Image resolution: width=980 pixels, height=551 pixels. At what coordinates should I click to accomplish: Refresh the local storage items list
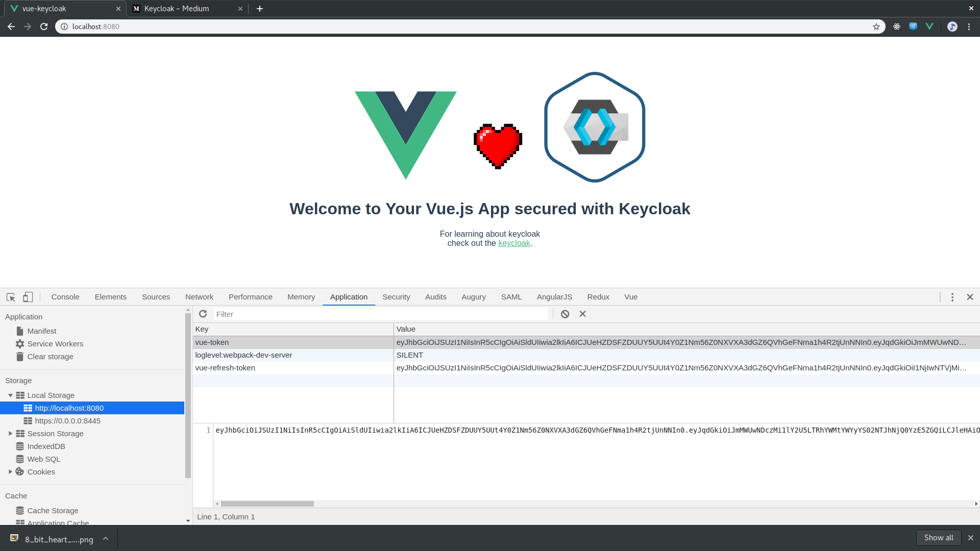[203, 313]
